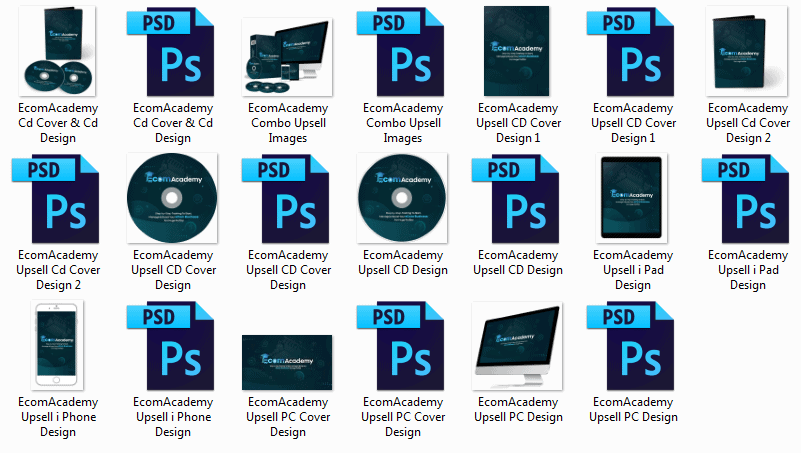Click the Upsell CD Cover Design PSD icon
This screenshot has width=801, height=453.
(x=288, y=201)
